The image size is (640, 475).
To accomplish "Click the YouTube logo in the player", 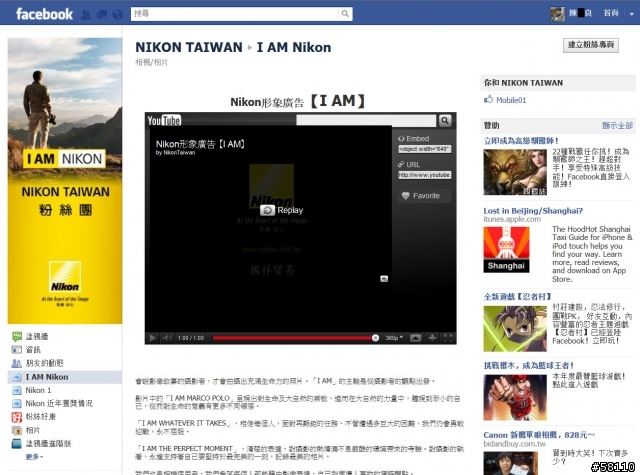I will tap(164, 120).
